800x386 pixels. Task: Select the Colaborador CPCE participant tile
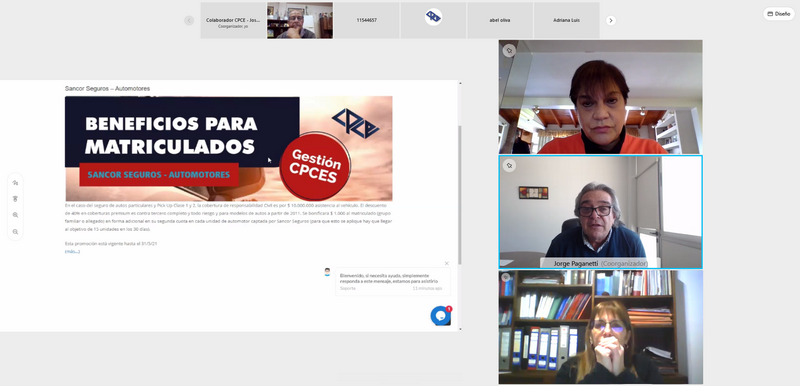pos(233,20)
